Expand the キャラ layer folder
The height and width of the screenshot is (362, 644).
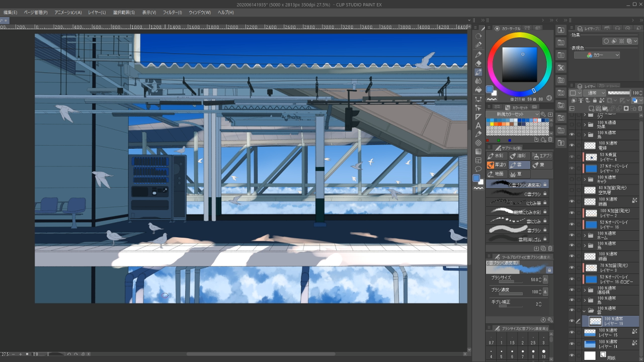point(585,179)
